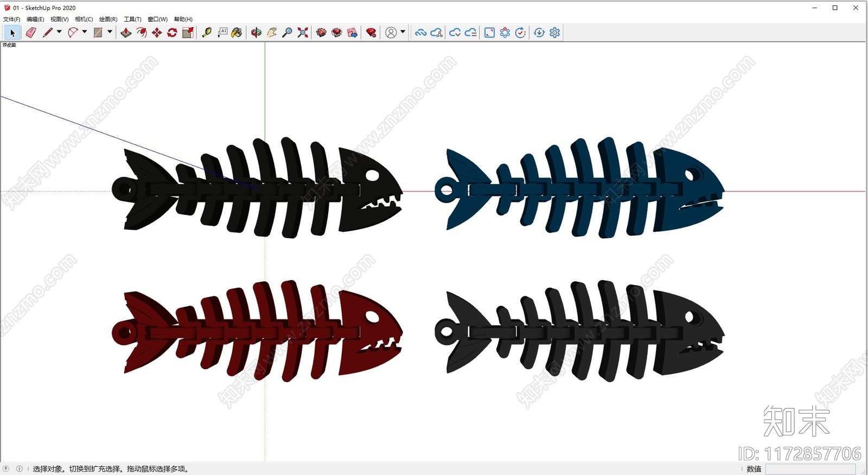Viewport: 868px width, 475px height.
Task: Choose the Zoom magnifier tool
Action: (x=288, y=33)
